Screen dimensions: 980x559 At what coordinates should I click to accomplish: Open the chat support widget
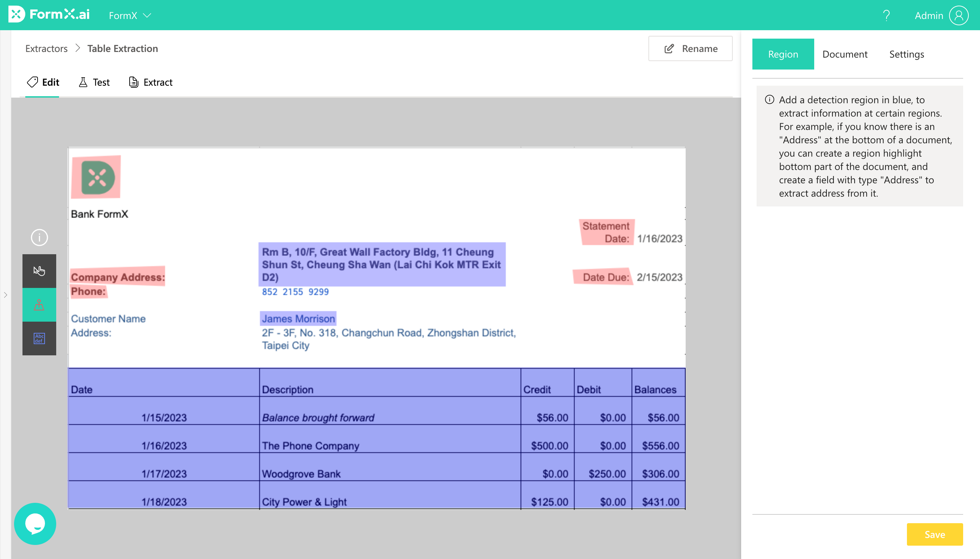pyautogui.click(x=35, y=523)
